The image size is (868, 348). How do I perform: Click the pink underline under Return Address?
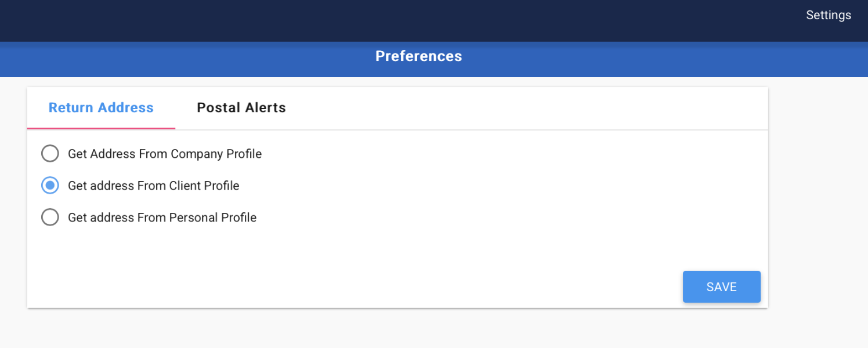pos(101,128)
